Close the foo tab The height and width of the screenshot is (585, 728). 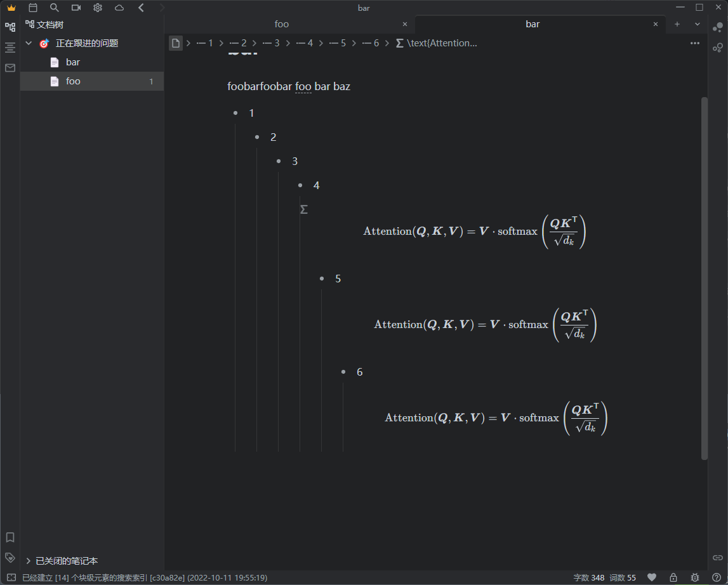(x=405, y=24)
